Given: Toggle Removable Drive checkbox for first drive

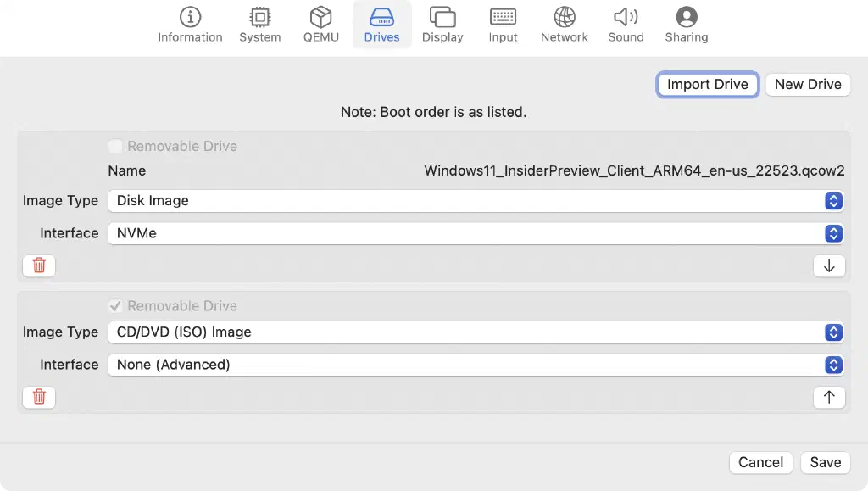Looking at the screenshot, I should coord(115,146).
